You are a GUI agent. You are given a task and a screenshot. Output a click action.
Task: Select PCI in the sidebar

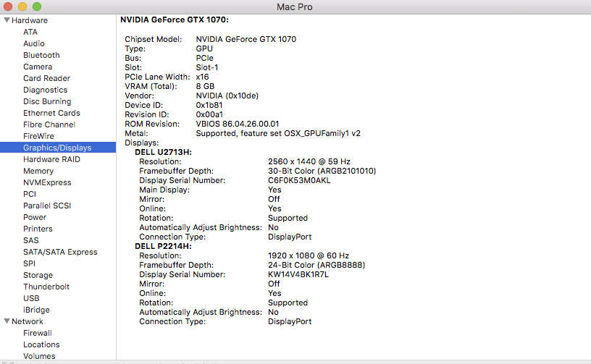tap(30, 194)
